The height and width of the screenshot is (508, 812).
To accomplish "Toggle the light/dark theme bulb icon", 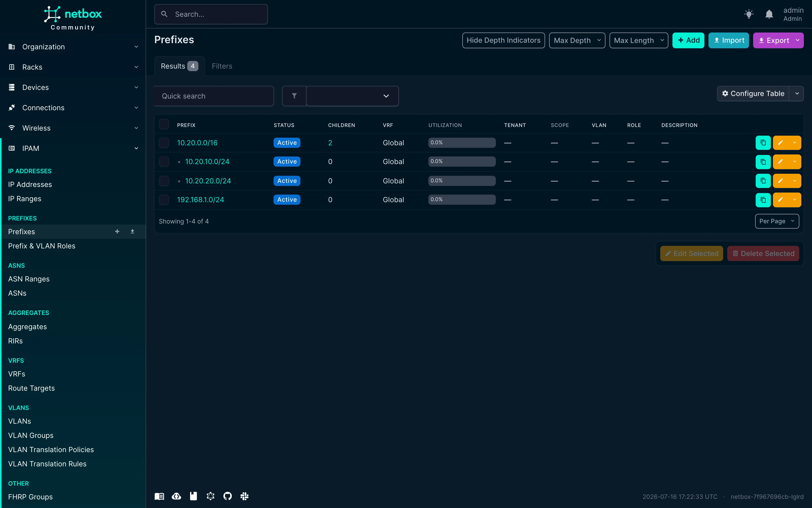I will (749, 14).
